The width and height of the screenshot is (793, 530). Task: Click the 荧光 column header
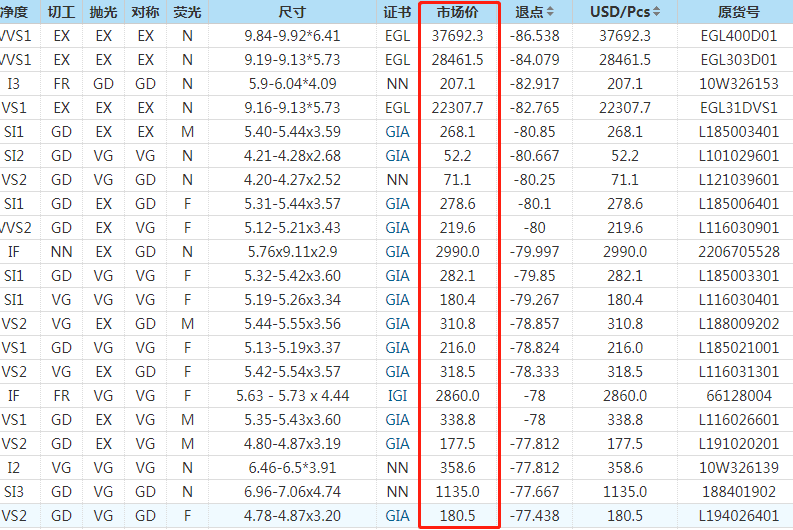(x=187, y=12)
